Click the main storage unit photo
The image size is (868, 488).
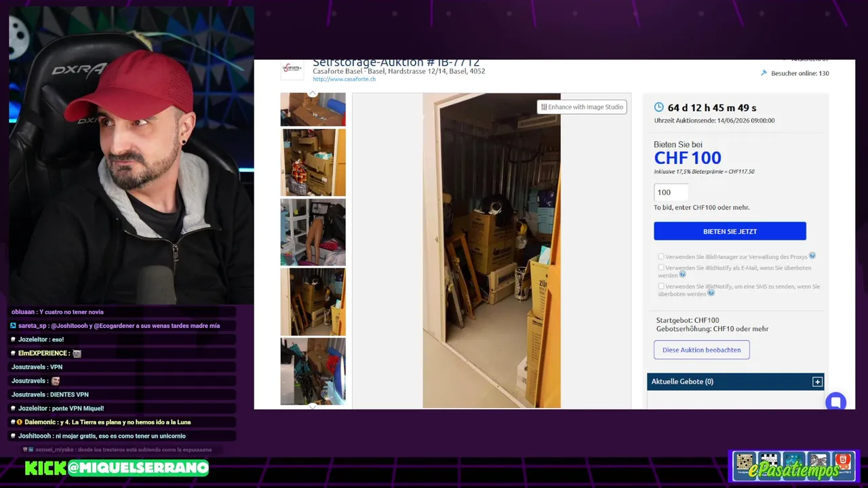pos(492,251)
